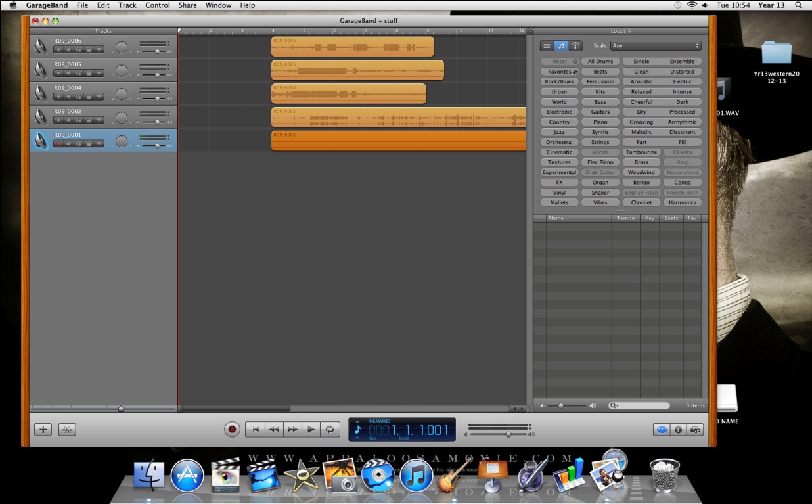Select the R09_0002 audio region in timeline
Screen dimensions: 812x504
399,118
